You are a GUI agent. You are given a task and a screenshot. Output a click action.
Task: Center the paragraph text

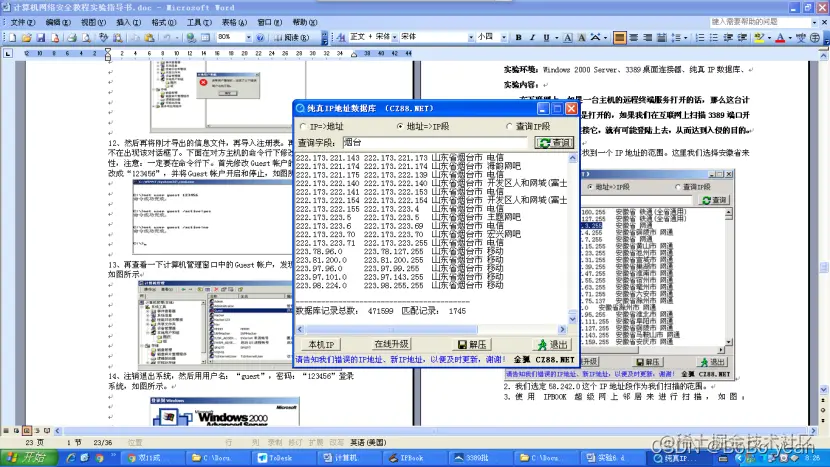point(634,38)
